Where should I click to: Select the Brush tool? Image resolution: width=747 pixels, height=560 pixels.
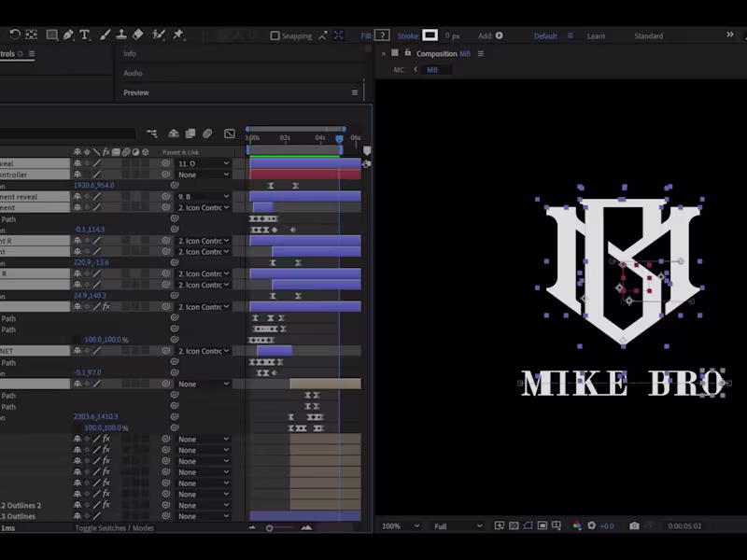pyautogui.click(x=105, y=35)
